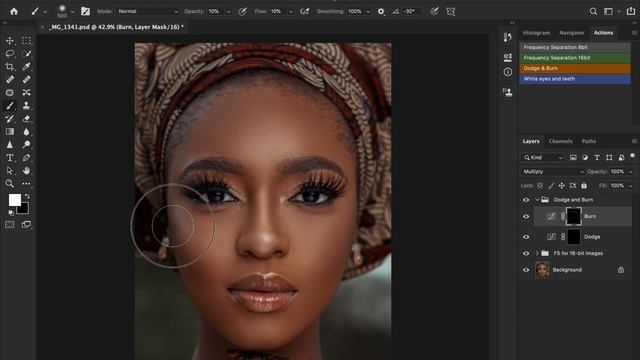Switch to the Paths tab

589,141
